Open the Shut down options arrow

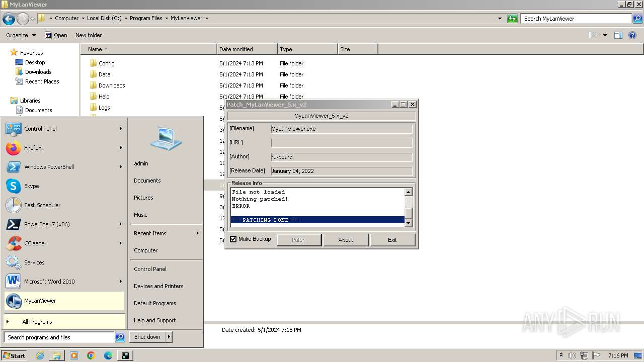[169, 337]
